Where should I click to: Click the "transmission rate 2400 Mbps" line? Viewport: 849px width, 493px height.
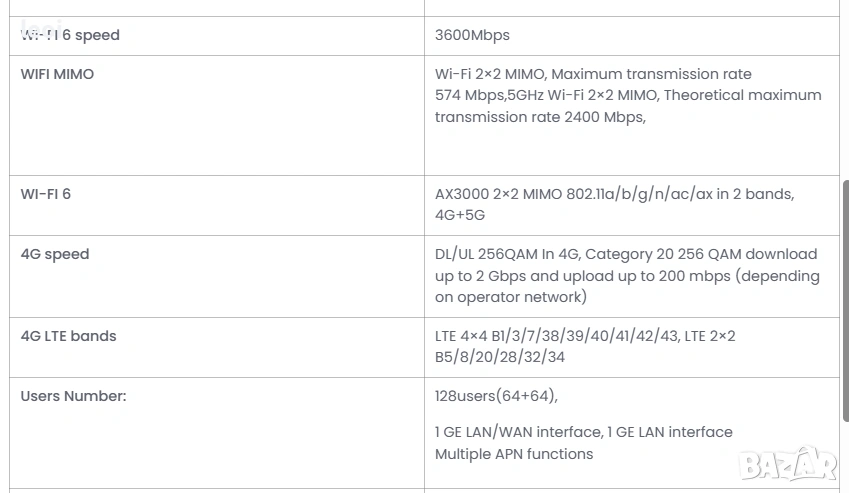click(540, 117)
